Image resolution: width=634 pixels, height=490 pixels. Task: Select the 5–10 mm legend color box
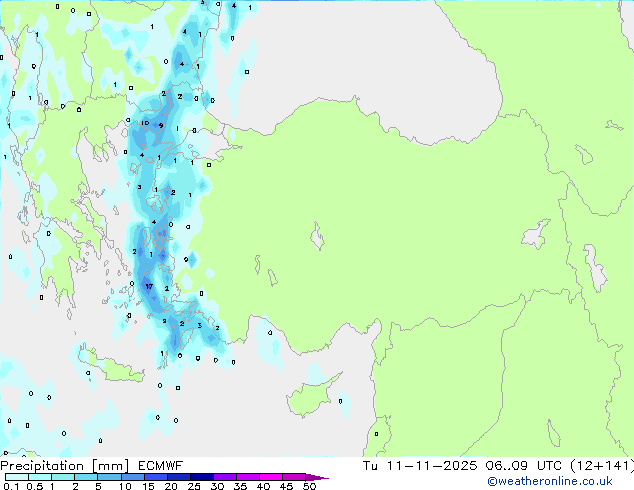point(109,477)
